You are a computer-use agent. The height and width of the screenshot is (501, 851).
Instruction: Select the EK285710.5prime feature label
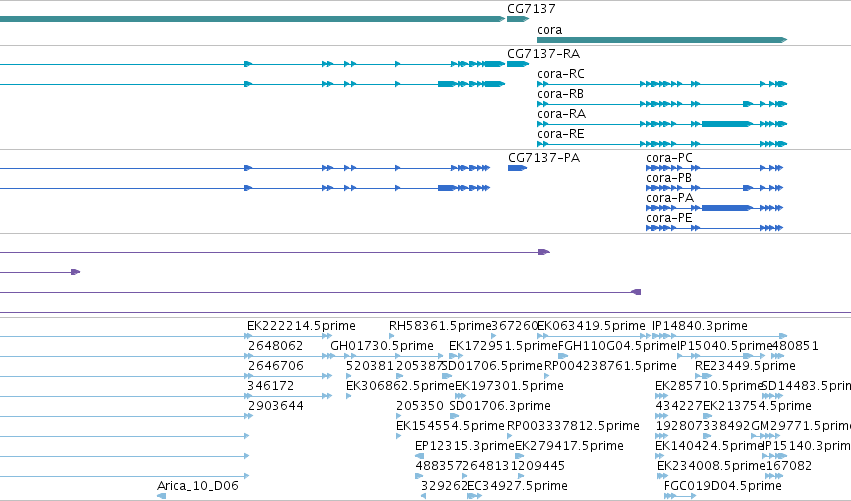709,386
